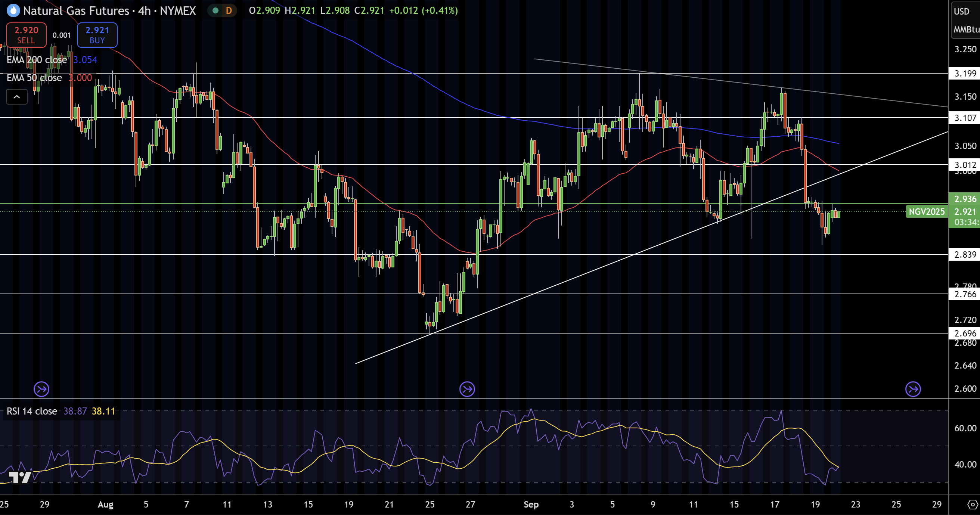The height and width of the screenshot is (515, 980).
Task: Collapse the indicator legend with the chevron arrow
Action: [17, 97]
